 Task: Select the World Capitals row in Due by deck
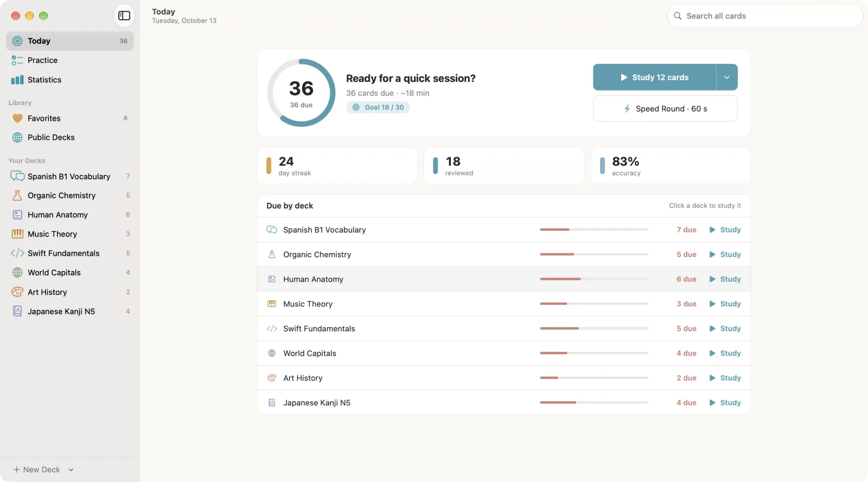(504, 354)
